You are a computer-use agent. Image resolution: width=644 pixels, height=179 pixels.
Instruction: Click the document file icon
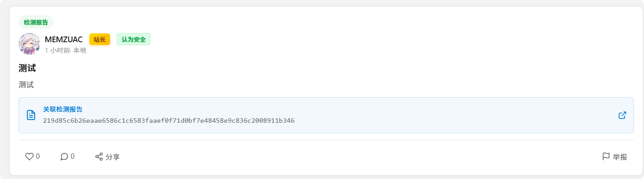coord(31,115)
